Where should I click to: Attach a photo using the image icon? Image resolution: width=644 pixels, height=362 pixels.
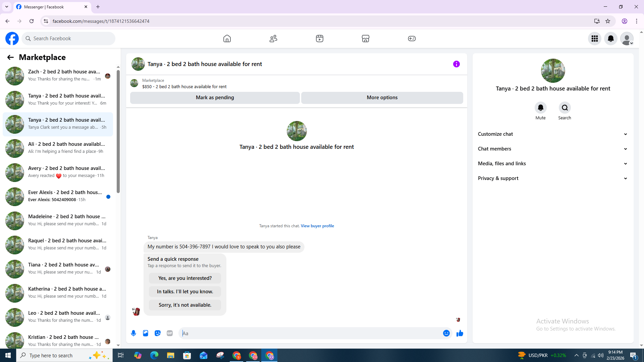146,333
